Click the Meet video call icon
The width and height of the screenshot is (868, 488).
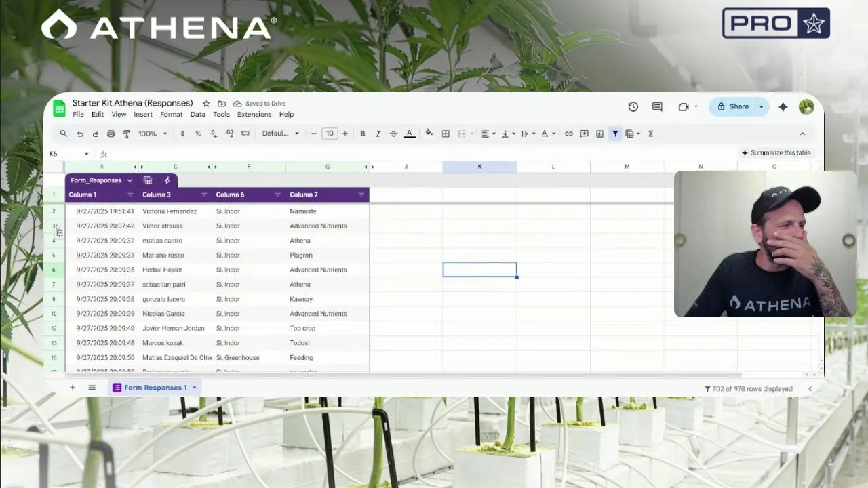(x=684, y=106)
